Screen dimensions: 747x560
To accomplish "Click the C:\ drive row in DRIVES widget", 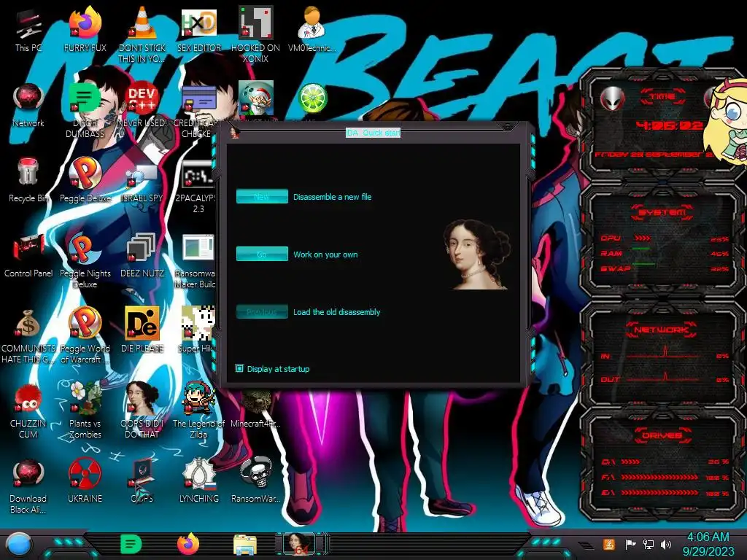I will pos(664,462).
